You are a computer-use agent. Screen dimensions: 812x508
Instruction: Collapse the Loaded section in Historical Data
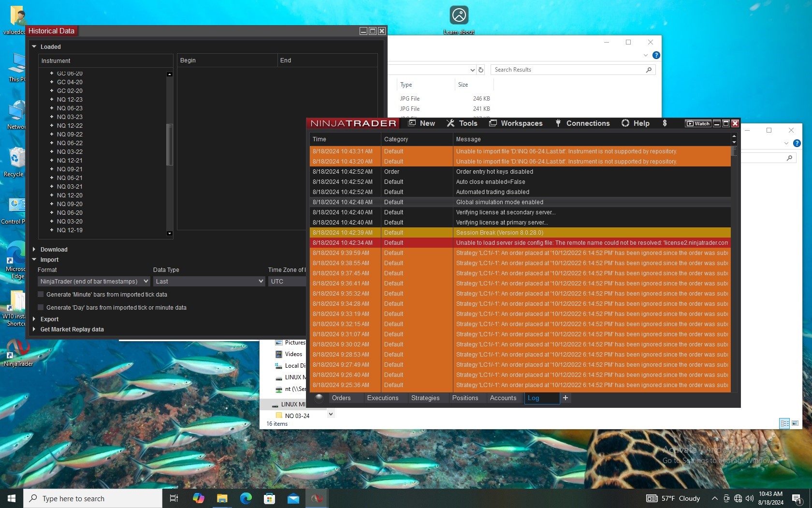click(x=34, y=47)
